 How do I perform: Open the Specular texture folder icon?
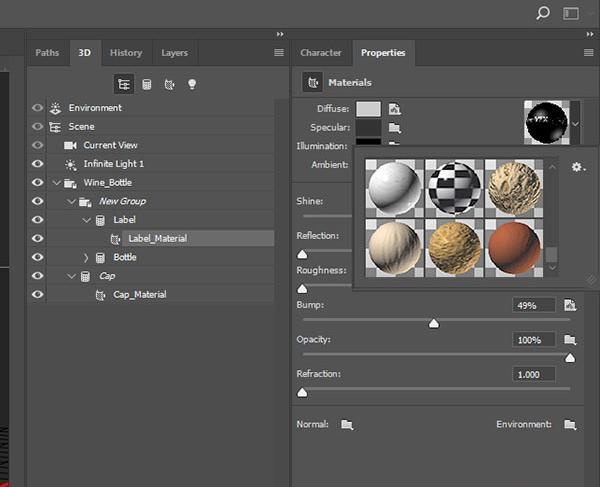[395, 127]
